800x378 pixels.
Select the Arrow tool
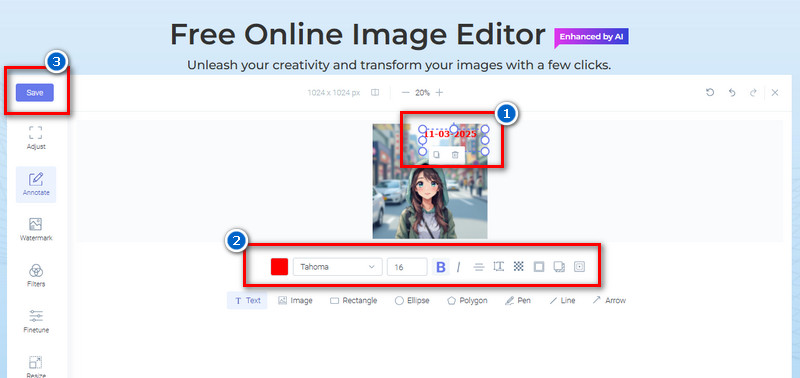pos(609,300)
